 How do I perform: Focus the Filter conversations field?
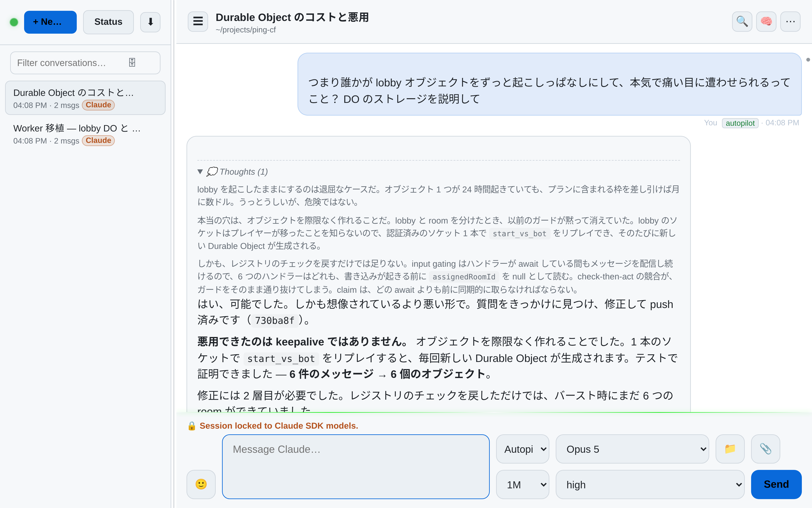click(85, 63)
